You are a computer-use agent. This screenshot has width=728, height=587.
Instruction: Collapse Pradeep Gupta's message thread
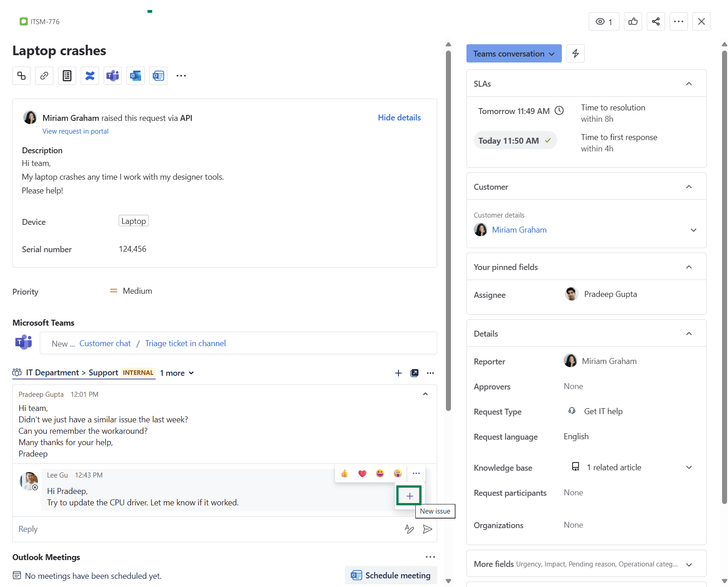click(425, 394)
